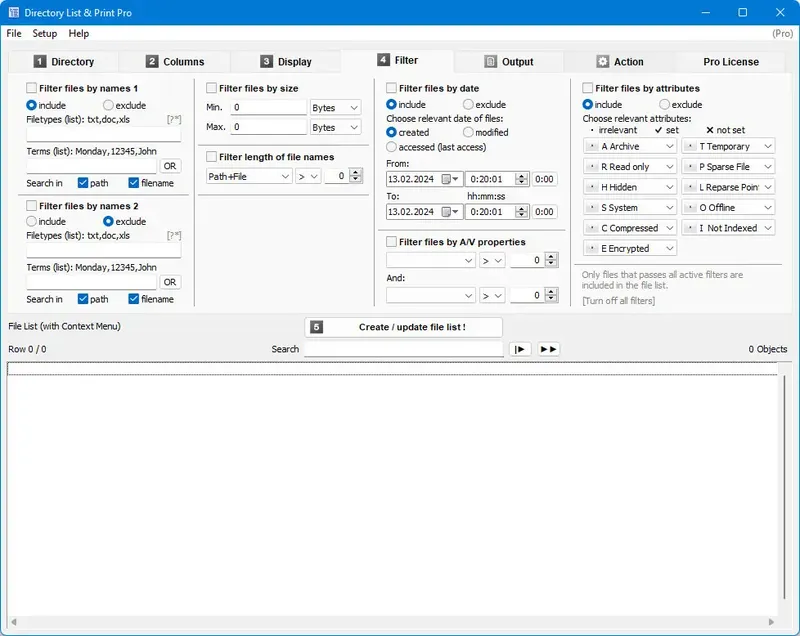
Task: Click the To time spinner arrows
Action: point(521,212)
